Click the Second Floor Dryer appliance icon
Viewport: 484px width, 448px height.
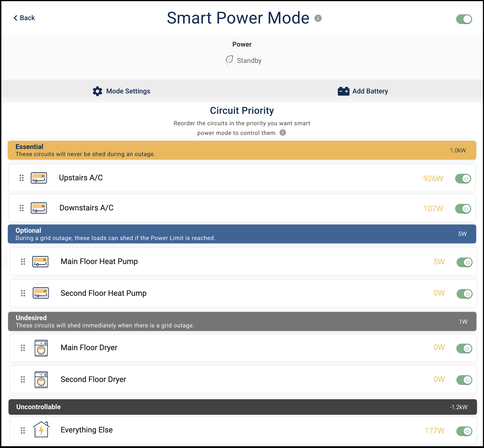tap(41, 380)
